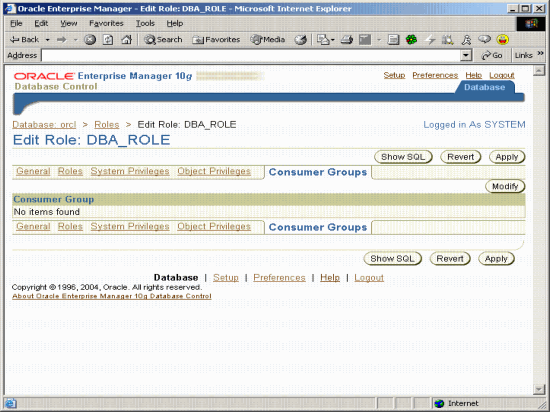
Task: Click the Refresh page icon
Action: pos(108,40)
